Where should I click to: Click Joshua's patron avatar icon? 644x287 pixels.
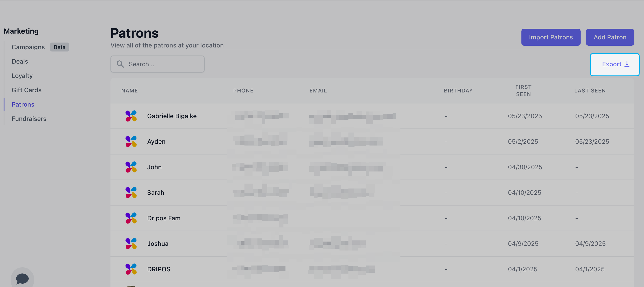[x=131, y=243]
